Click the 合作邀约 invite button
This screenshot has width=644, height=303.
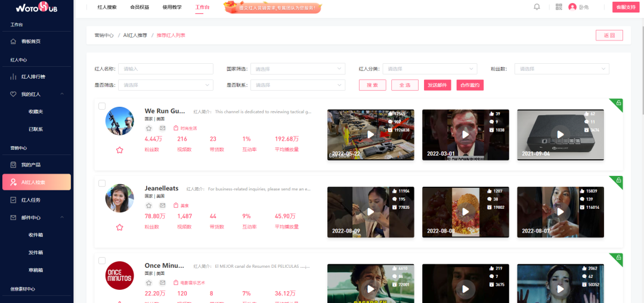point(470,85)
